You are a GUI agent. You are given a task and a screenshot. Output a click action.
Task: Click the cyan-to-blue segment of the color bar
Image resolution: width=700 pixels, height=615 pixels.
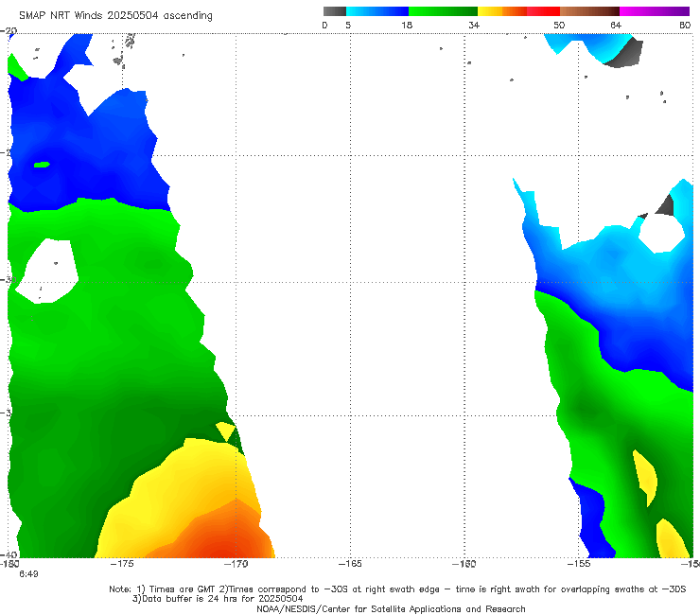tap(377, 11)
